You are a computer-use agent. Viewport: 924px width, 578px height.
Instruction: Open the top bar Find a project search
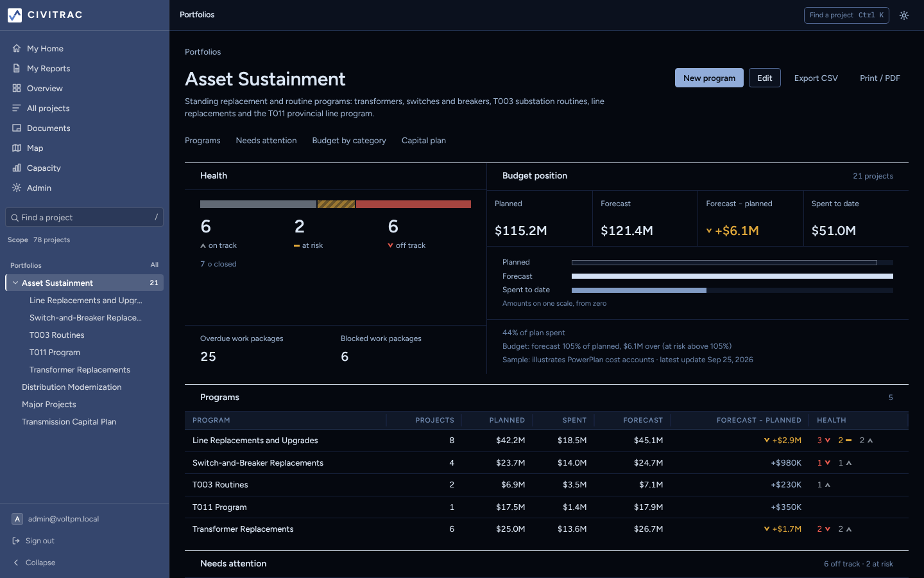click(846, 15)
